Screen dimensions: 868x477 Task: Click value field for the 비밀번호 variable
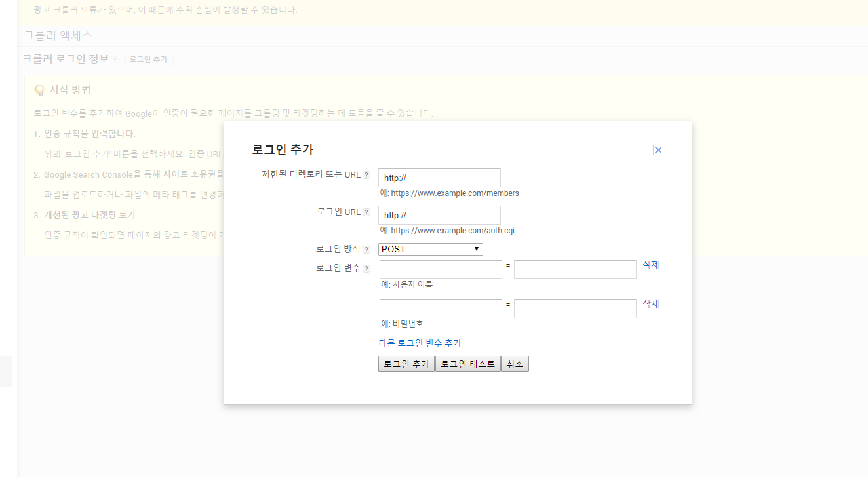point(575,309)
